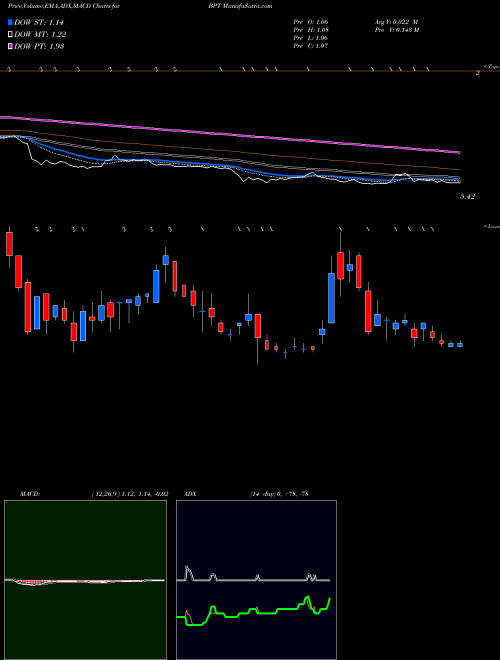
Task: Select the 'DOW PT: 1.93' legend label
Action: (39, 46)
